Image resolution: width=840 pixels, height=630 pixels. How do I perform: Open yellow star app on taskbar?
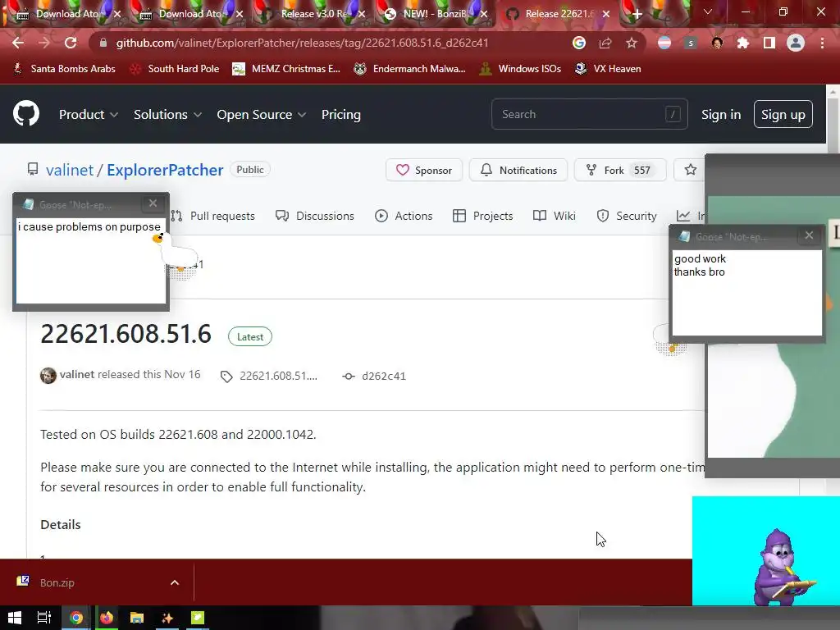[x=167, y=619]
